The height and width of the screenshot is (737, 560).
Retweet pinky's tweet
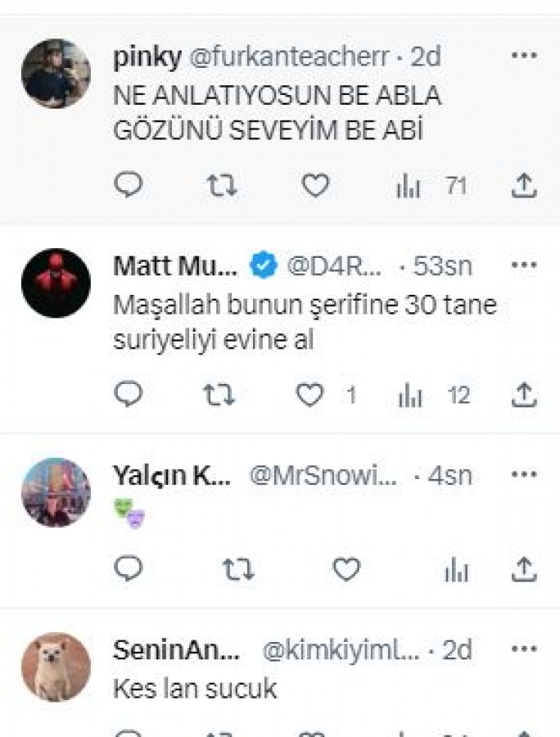(220, 186)
